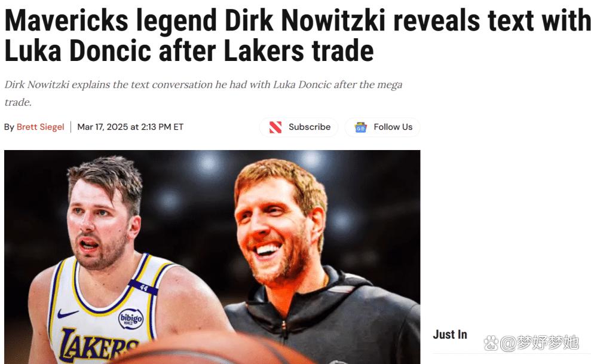The height and width of the screenshot is (364, 591).
Task: Click the paw icon in the watermark
Action: point(491,343)
